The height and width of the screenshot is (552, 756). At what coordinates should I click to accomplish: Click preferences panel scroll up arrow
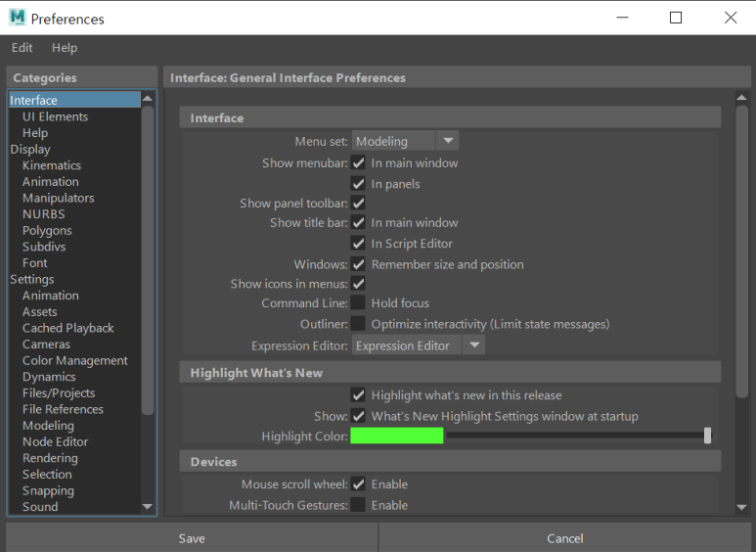741,98
